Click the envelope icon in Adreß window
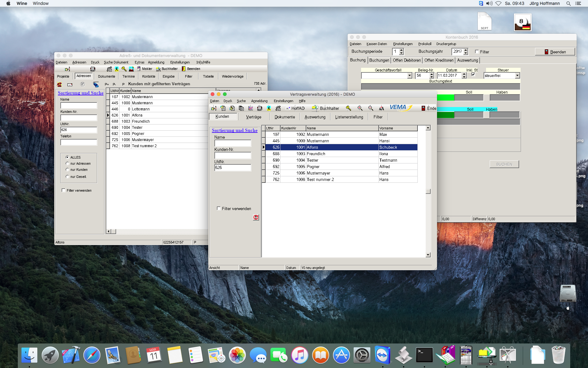The width and height of the screenshot is (588, 368). pyautogui.click(x=70, y=84)
